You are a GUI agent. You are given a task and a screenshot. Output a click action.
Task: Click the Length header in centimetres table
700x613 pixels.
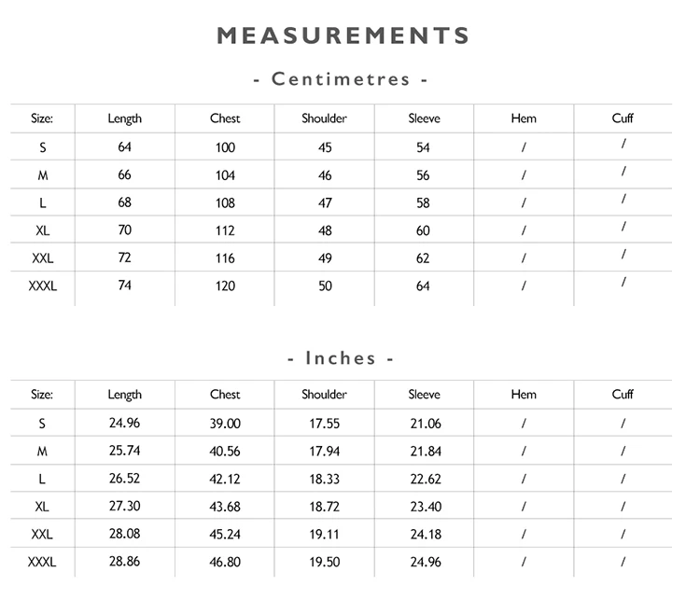[x=124, y=118]
